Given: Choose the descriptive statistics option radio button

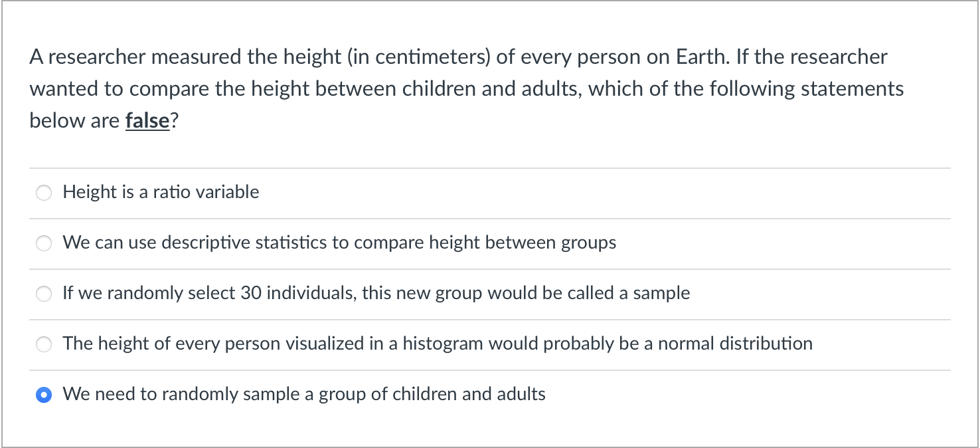Looking at the screenshot, I should [44, 243].
